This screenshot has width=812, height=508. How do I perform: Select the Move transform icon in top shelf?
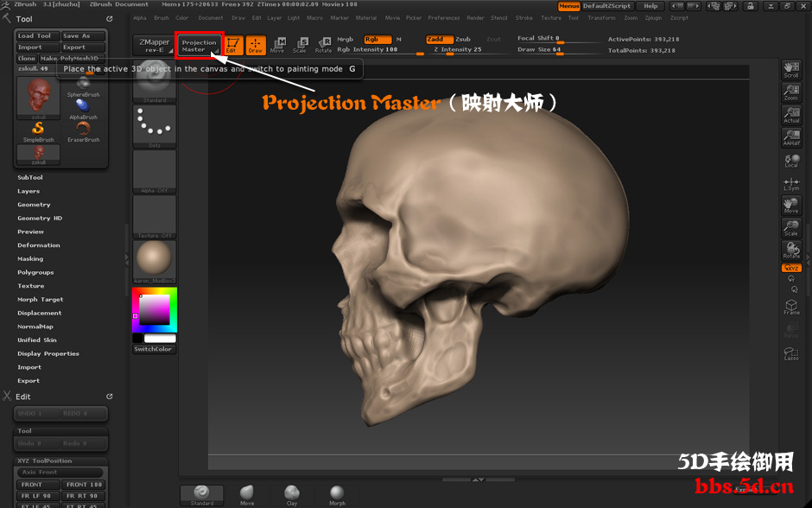[277, 45]
